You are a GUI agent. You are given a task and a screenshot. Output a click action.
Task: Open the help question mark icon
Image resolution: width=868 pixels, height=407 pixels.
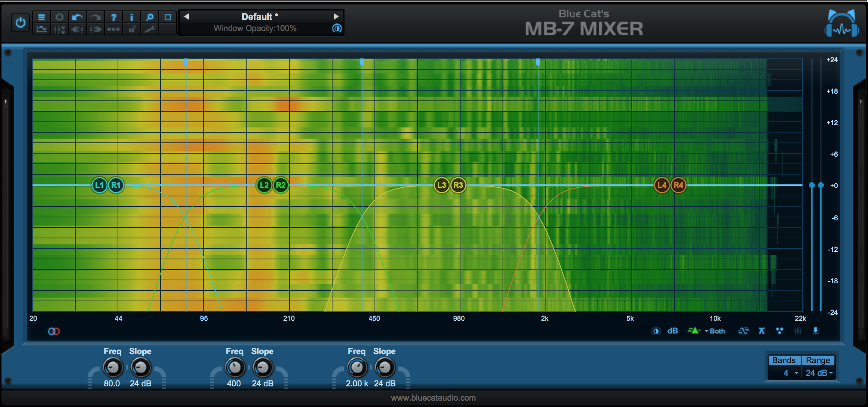click(x=113, y=17)
